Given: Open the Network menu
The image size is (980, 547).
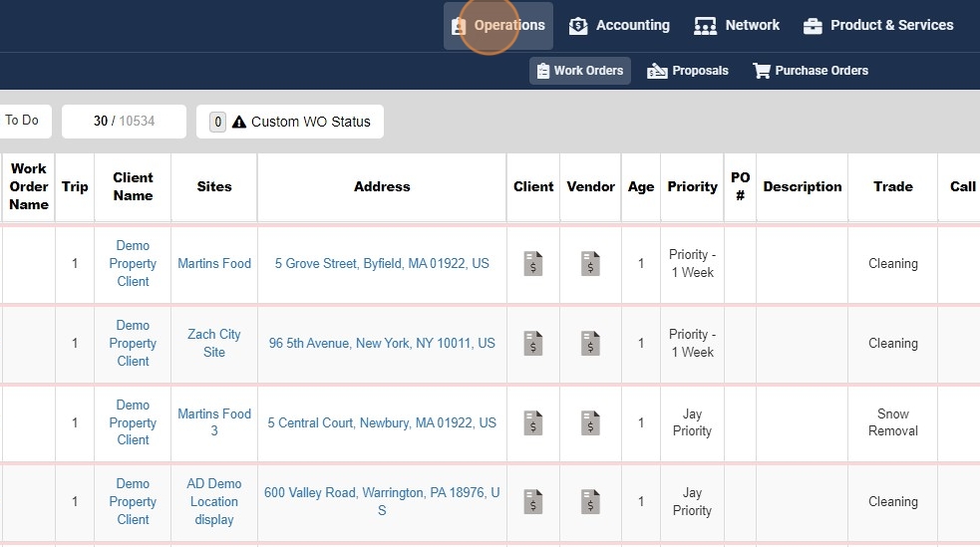Looking at the screenshot, I should (737, 26).
